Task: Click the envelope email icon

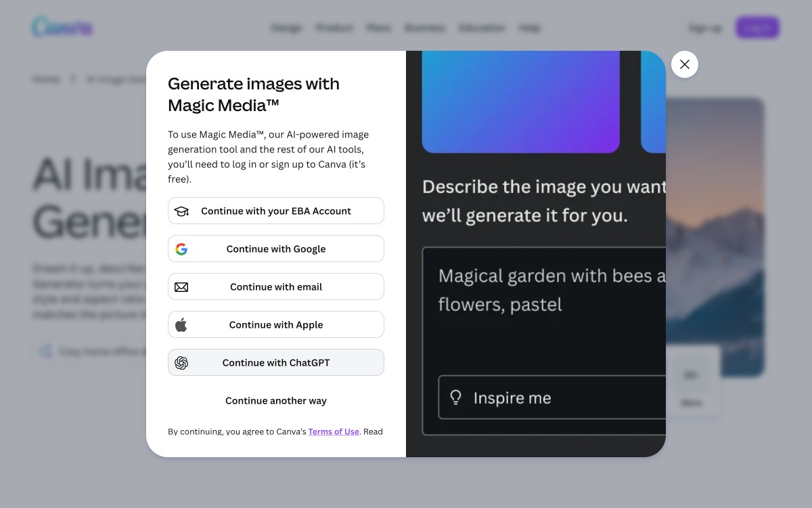Action: (181, 287)
